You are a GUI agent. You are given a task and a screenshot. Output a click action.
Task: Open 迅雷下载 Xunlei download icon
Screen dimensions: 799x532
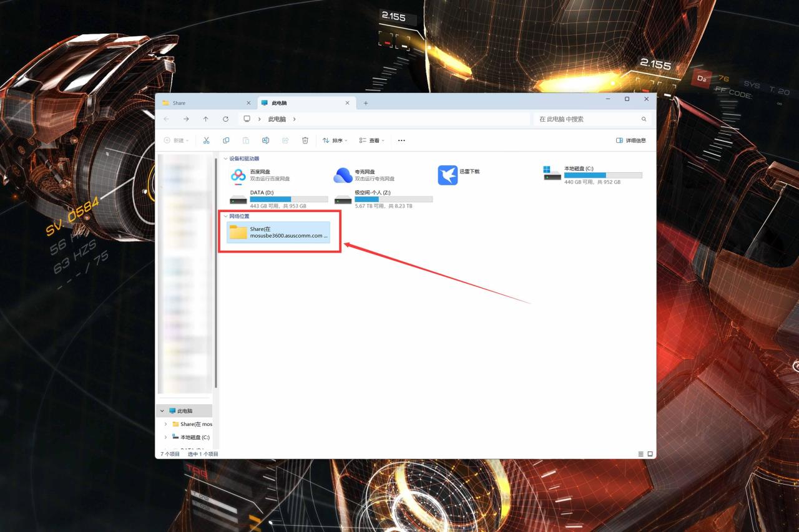[448, 175]
